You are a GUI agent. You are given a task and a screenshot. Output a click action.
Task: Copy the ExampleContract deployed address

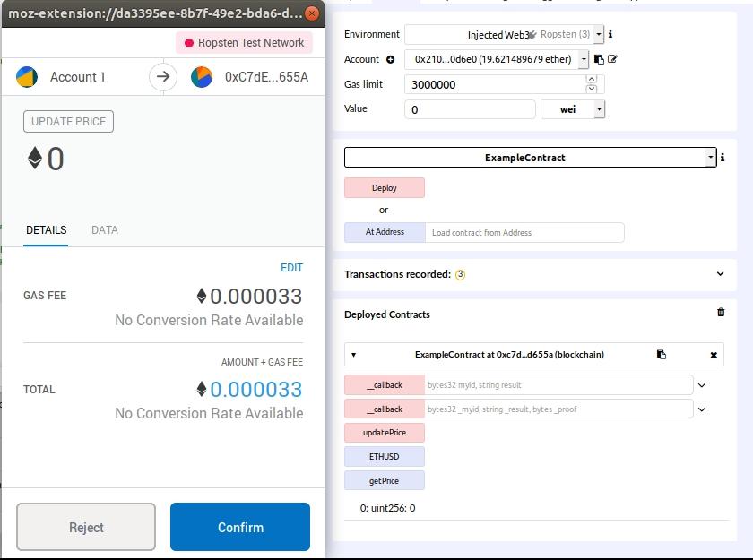tap(662, 355)
